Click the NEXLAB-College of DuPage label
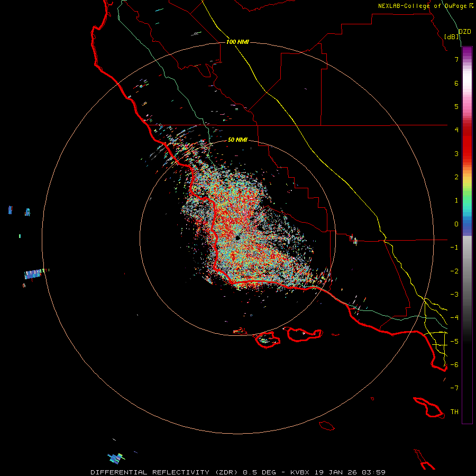Viewport: 476px width, 476px height. click(x=423, y=6)
